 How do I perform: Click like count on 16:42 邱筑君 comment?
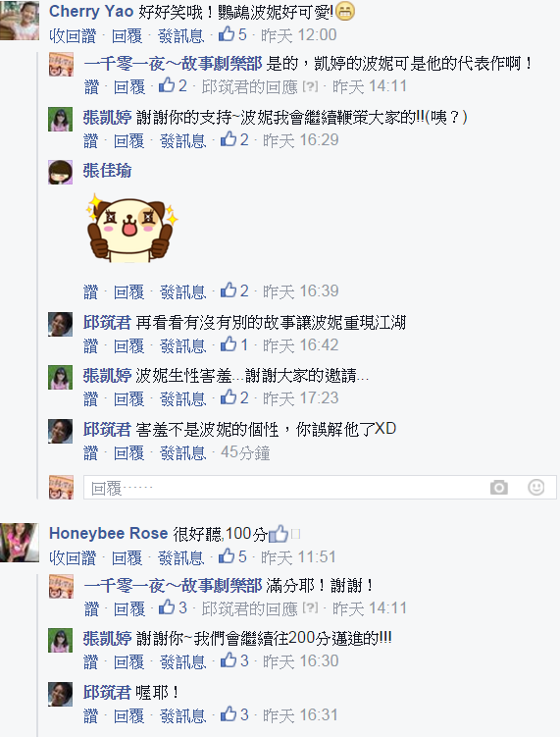pyautogui.click(x=234, y=345)
